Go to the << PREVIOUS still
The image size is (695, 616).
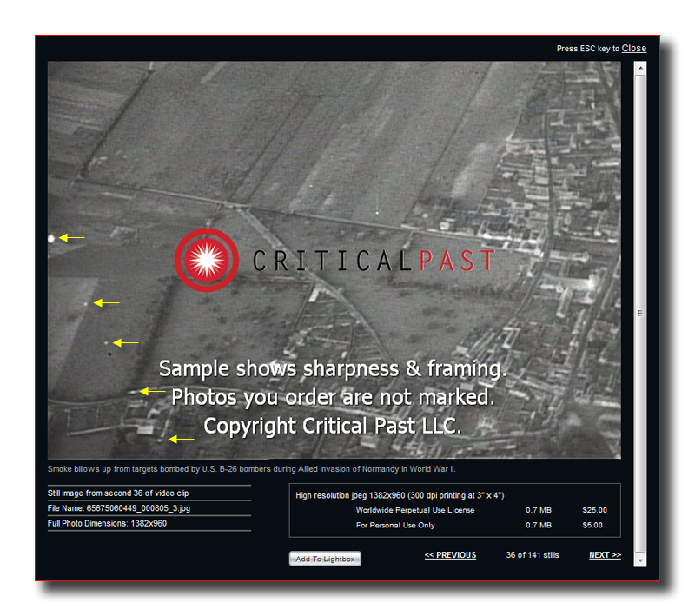tap(450, 555)
